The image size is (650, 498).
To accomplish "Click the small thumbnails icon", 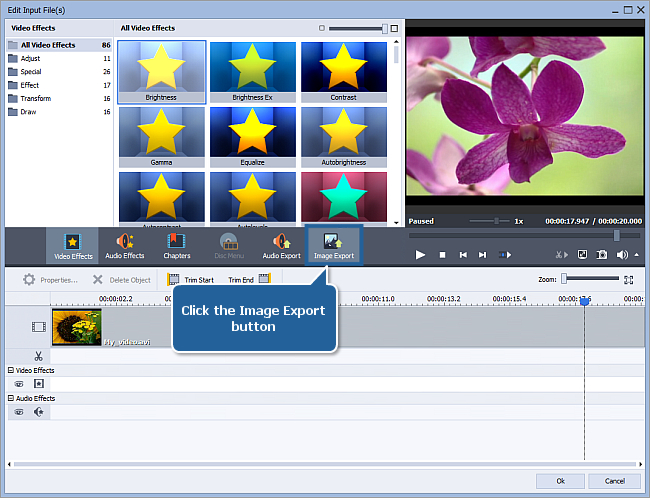I will click(322, 28).
